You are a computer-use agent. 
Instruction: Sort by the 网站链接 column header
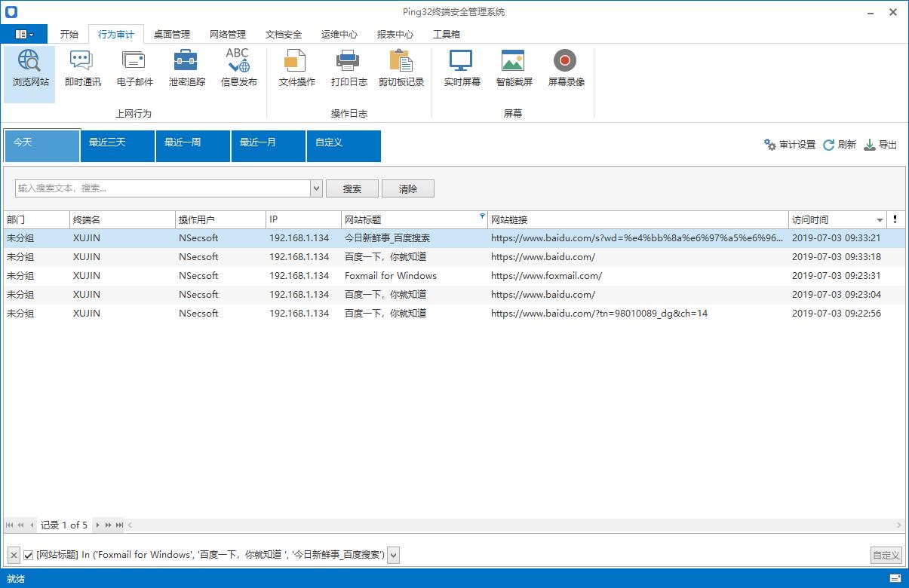[638, 220]
